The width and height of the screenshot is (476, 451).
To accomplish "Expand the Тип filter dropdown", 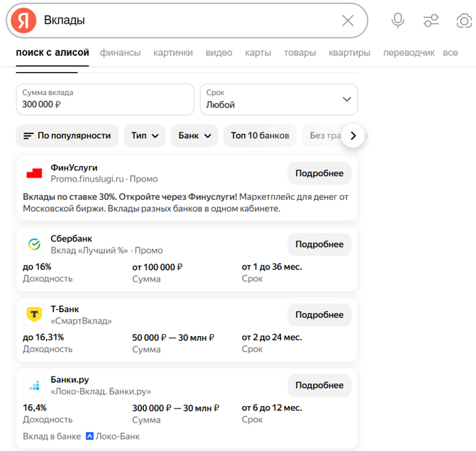I will pos(144,135).
